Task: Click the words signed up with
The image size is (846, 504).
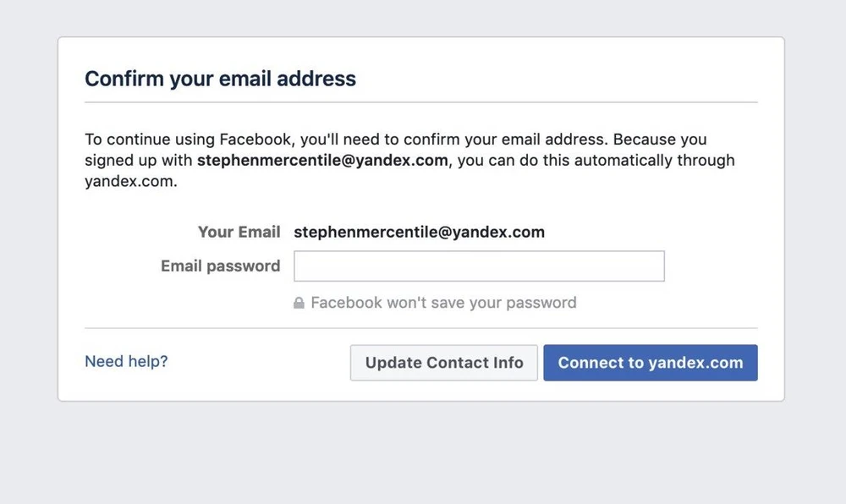Action: coord(139,160)
